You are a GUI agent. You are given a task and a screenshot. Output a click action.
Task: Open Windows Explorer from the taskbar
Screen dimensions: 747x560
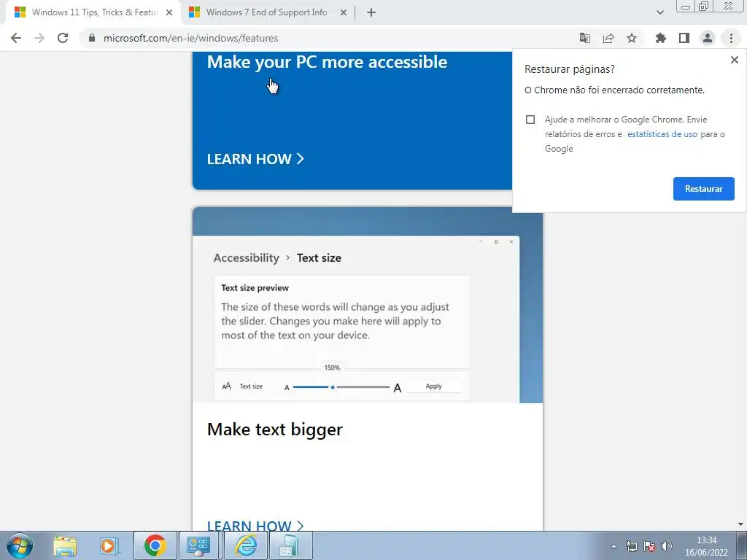pos(65,545)
